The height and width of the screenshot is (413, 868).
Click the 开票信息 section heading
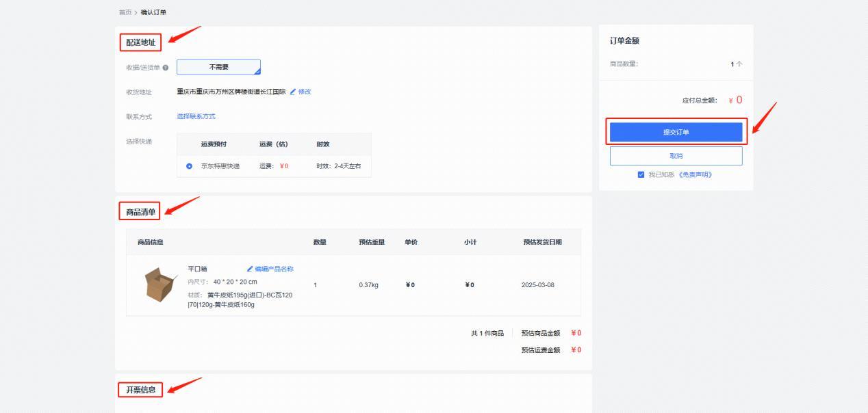coord(140,390)
